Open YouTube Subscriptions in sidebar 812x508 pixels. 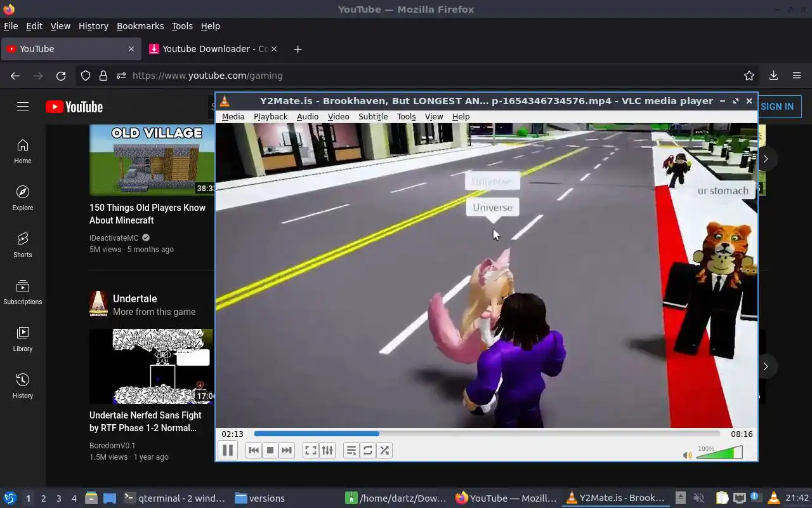[x=23, y=292]
